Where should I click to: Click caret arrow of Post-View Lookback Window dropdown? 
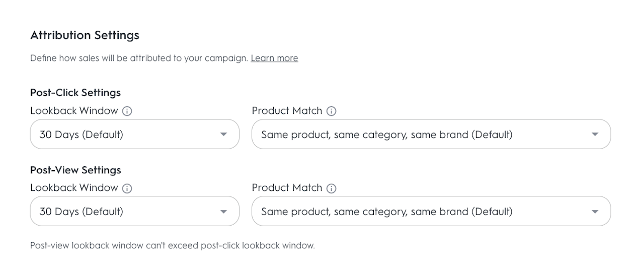pos(224,212)
